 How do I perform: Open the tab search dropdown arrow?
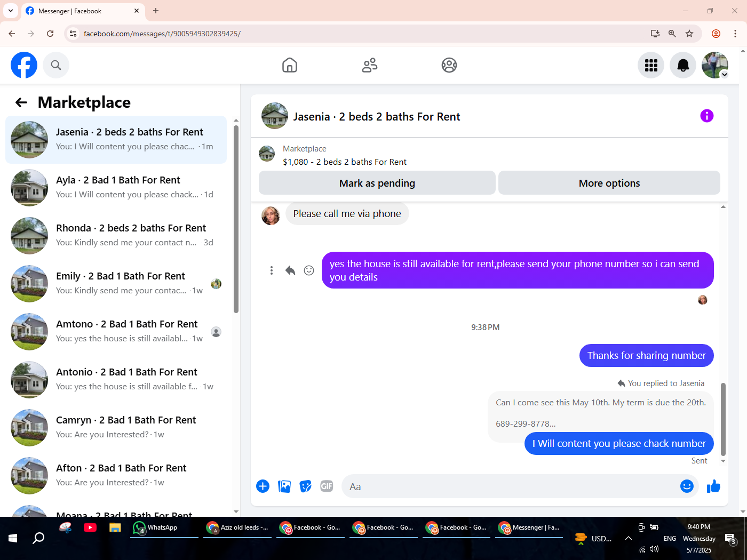[x=10, y=11]
